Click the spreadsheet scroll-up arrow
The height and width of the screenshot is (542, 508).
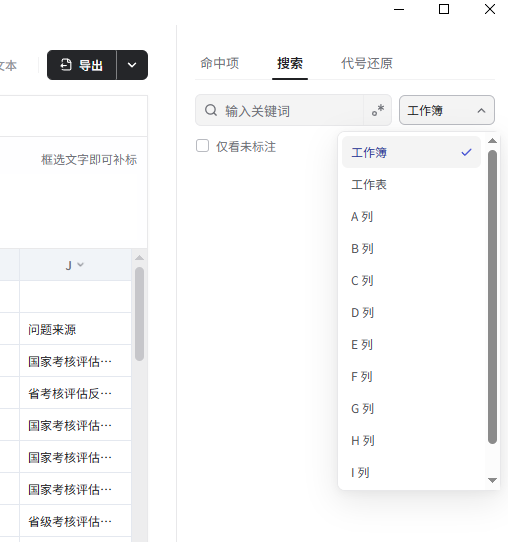coord(139,258)
